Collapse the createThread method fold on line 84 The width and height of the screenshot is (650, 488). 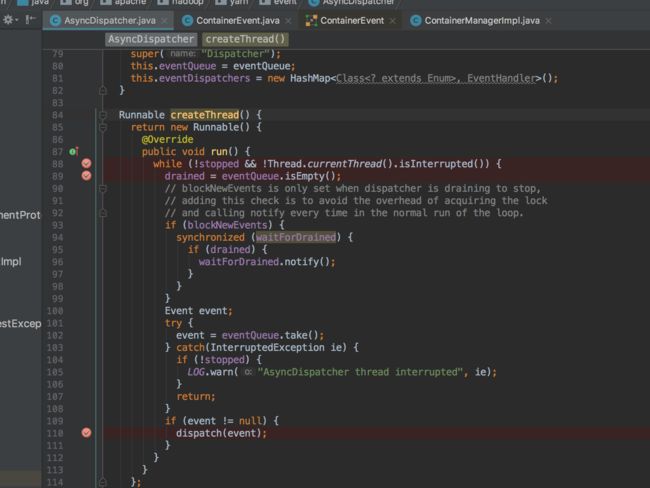(x=103, y=115)
